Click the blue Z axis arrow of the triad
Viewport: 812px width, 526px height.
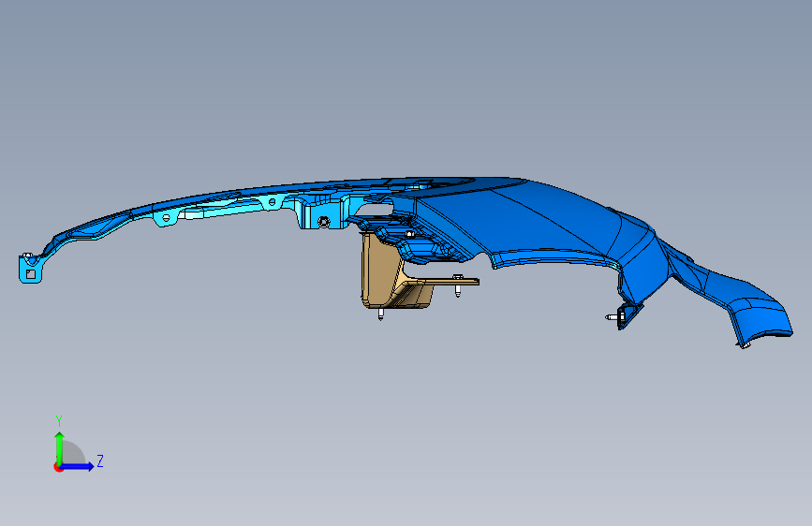pos(78,466)
